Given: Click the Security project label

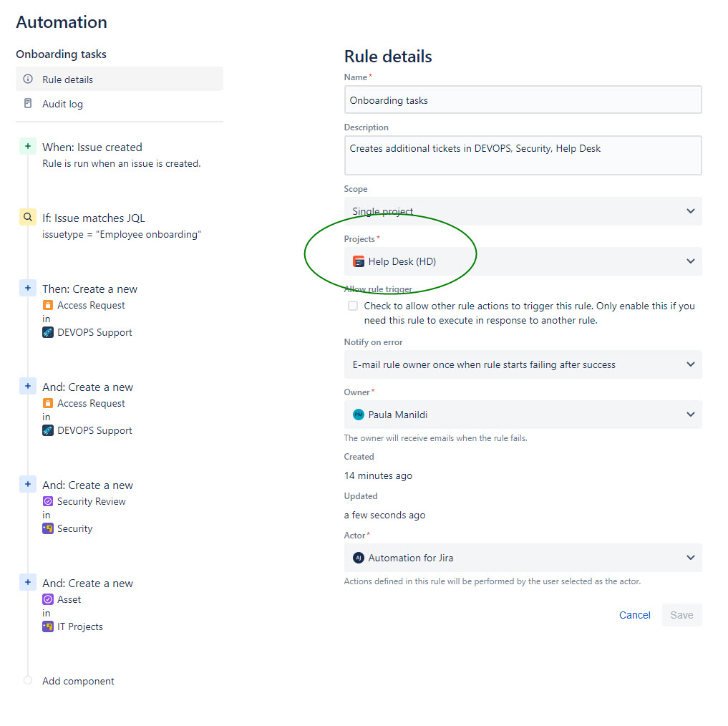Looking at the screenshot, I should (x=74, y=528).
